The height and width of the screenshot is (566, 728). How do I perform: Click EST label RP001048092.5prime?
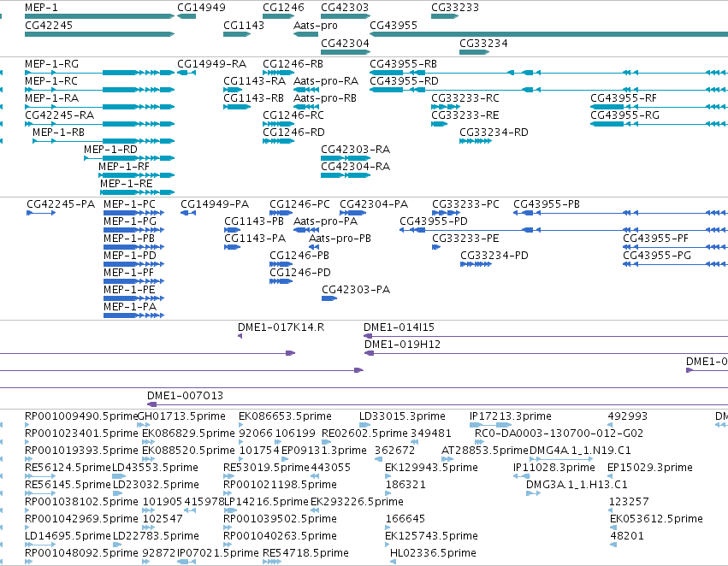(x=82, y=553)
